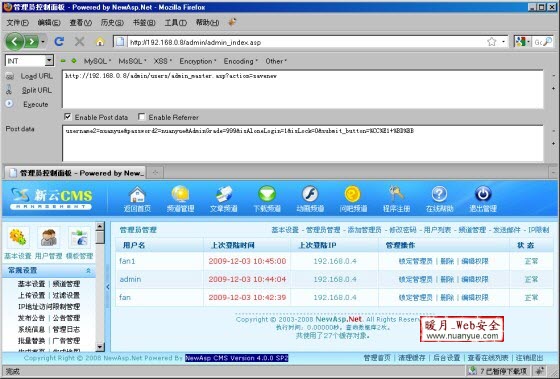Open the 编辑 menu
This screenshot has width=560, height=379.
coord(49,23)
